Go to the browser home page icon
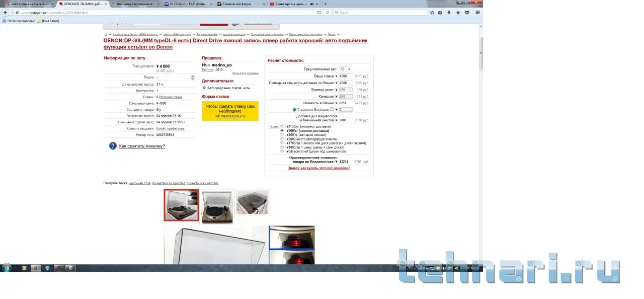Image resolution: width=644 pixels, height=299 pixels. [458, 12]
